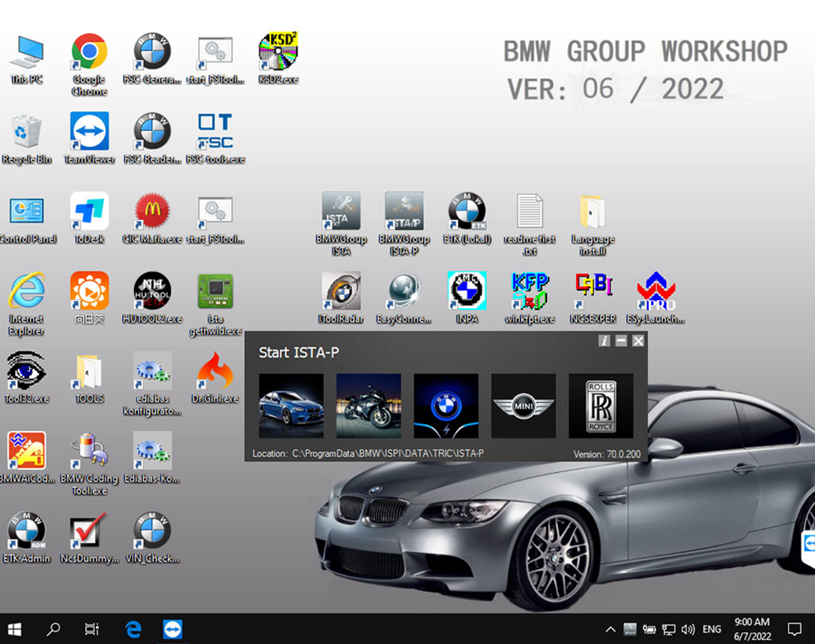Choose the MINI brand tile
Viewport: 815px width, 644px height.
(523, 405)
